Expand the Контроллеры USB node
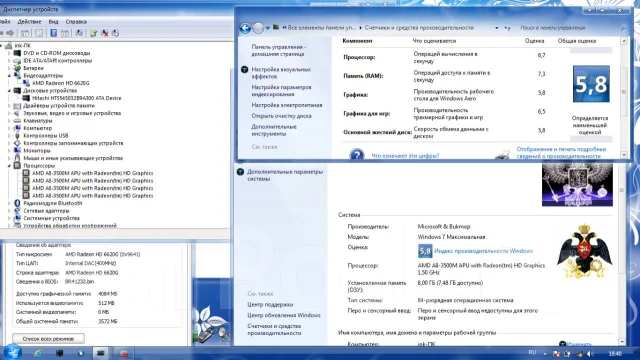The width and height of the screenshot is (640, 360). (x=9, y=136)
